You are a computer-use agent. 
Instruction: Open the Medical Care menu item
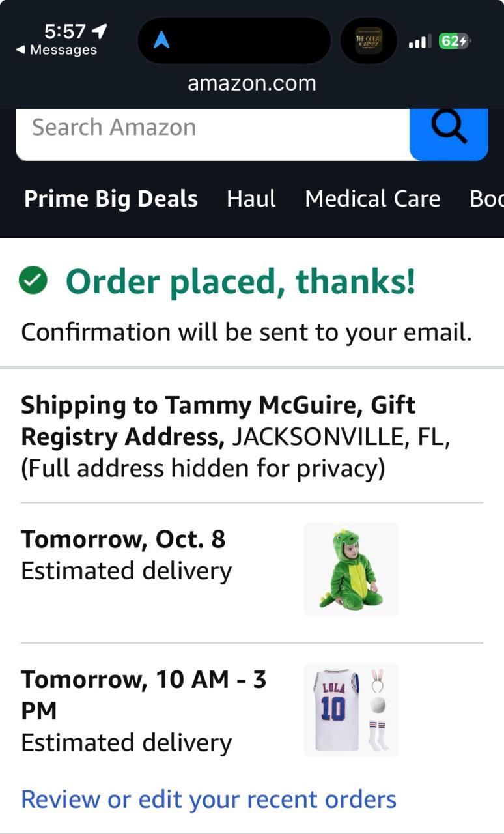pyautogui.click(x=372, y=199)
